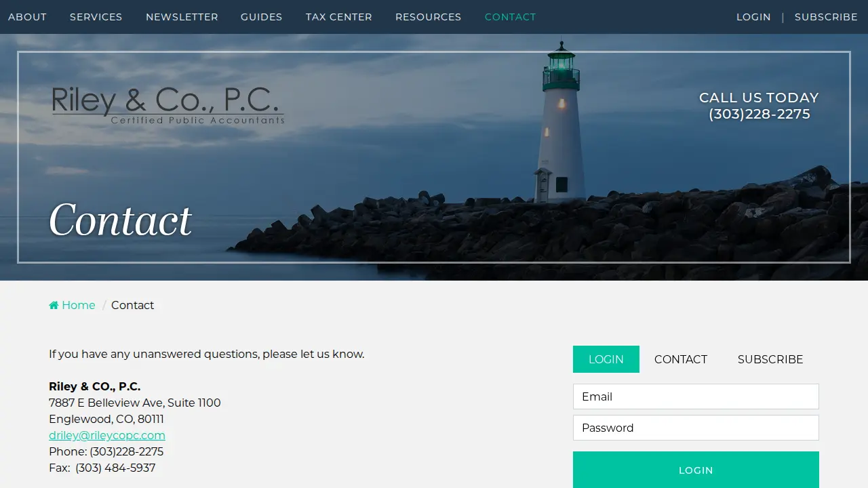Click the bold 'Riley & CO., P.C.' name
The height and width of the screenshot is (488, 868).
coord(95,386)
